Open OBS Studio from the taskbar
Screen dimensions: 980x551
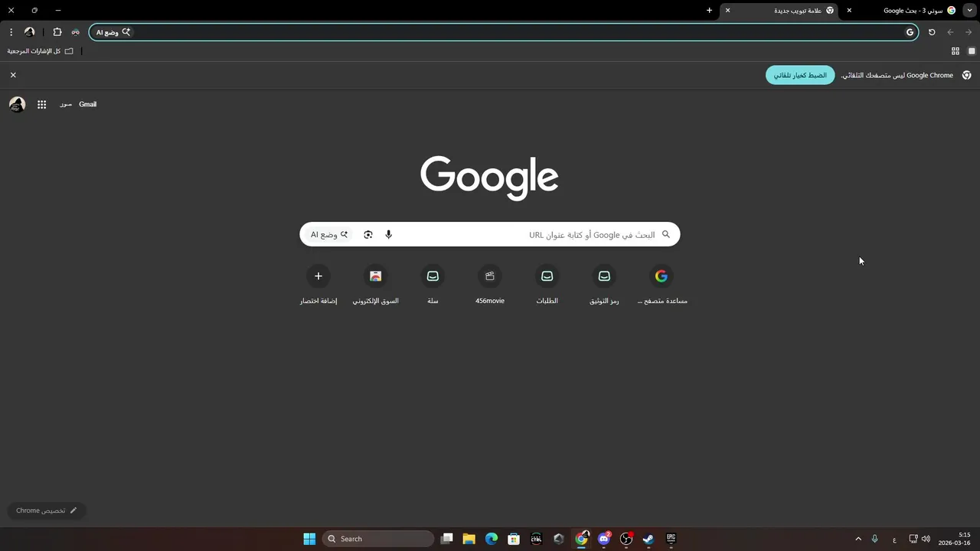coord(626,539)
